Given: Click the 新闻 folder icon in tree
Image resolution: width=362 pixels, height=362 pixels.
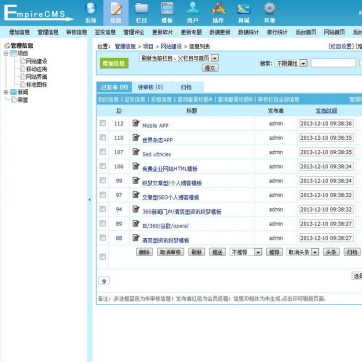Looking at the screenshot, I should click(13, 92).
